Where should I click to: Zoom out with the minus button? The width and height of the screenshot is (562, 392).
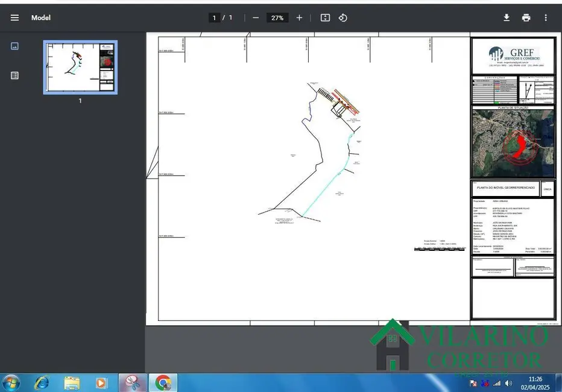point(256,17)
